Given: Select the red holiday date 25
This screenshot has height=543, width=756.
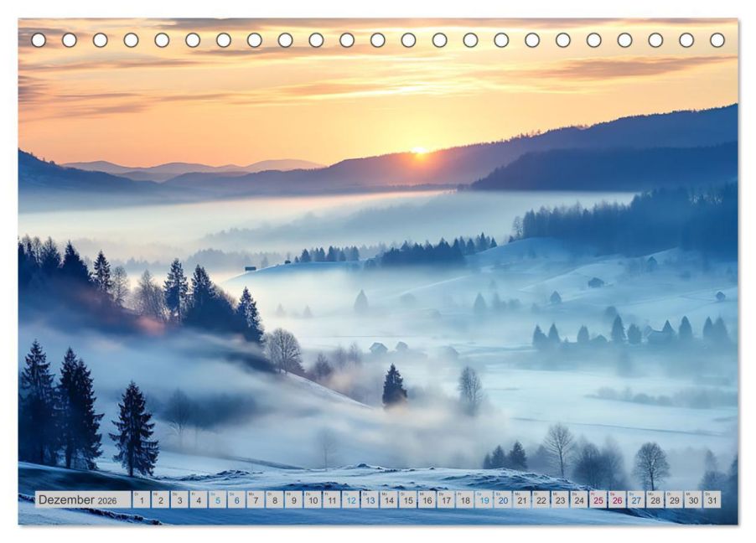Looking at the screenshot, I should 598,500.
